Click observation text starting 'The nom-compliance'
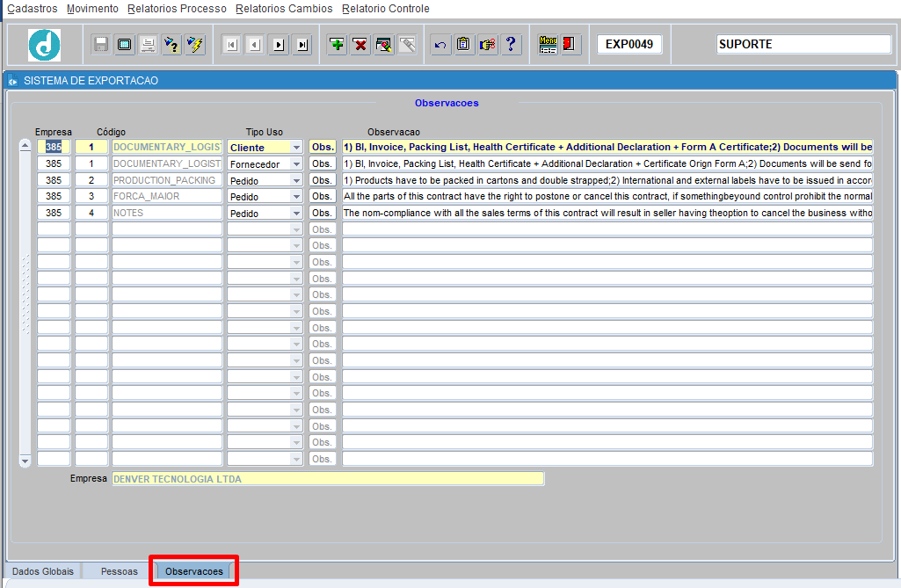The width and height of the screenshot is (901, 588). [607, 214]
